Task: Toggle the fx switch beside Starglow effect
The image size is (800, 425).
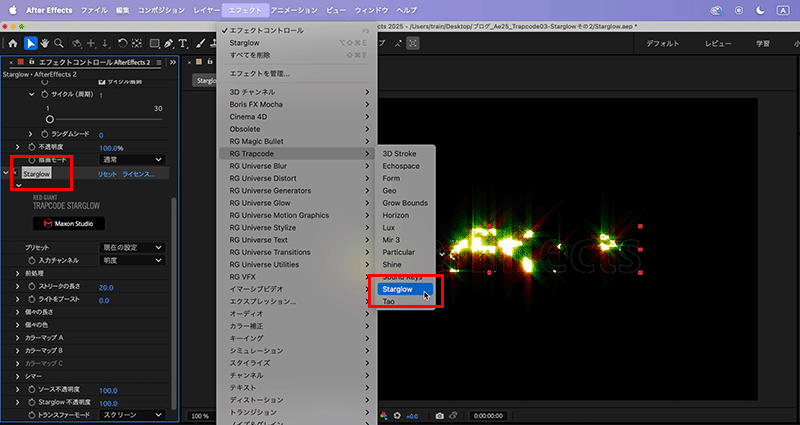Action: point(15,173)
